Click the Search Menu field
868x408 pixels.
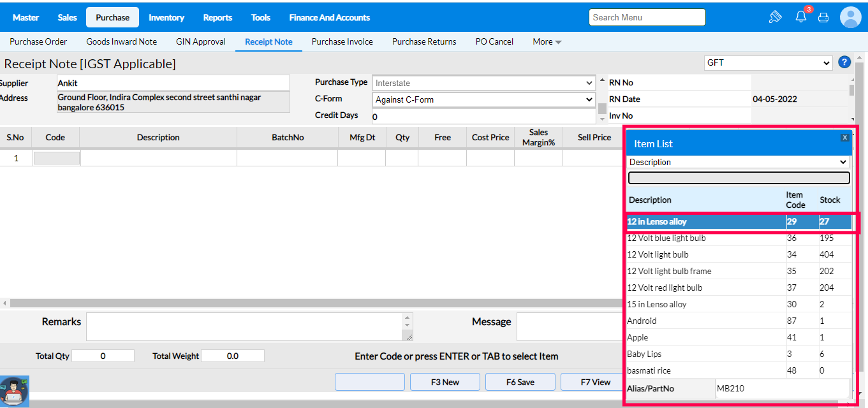(647, 17)
